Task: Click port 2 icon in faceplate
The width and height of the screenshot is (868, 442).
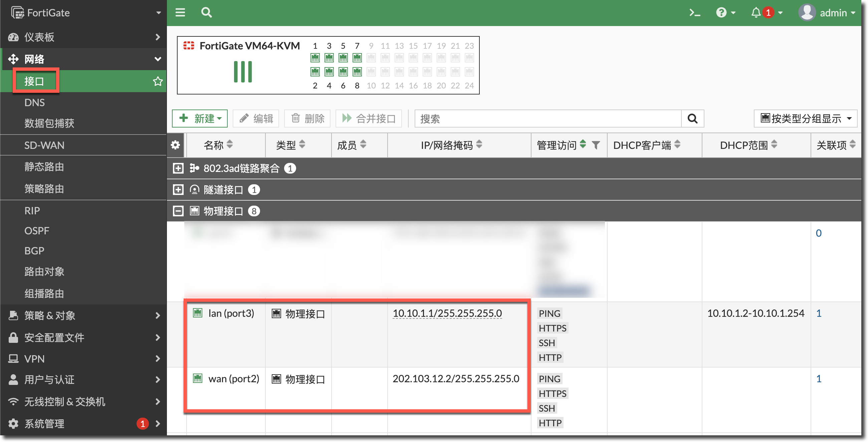Action: coord(315,72)
